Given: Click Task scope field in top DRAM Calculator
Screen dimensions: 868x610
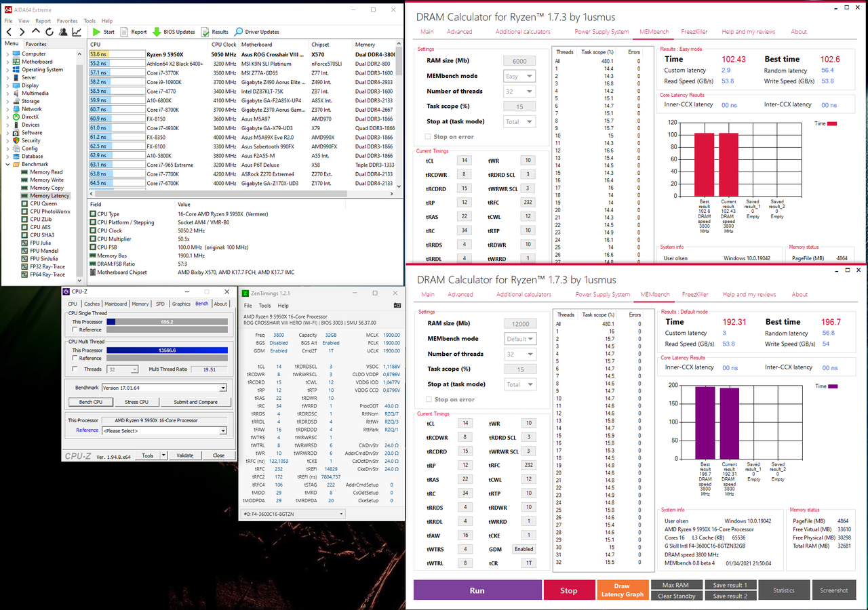Looking at the screenshot, I should click(x=519, y=106).
